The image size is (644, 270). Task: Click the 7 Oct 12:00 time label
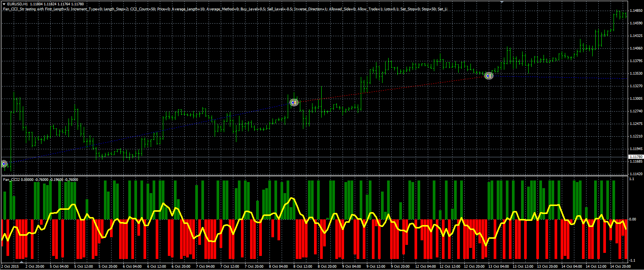pos(230,267)
